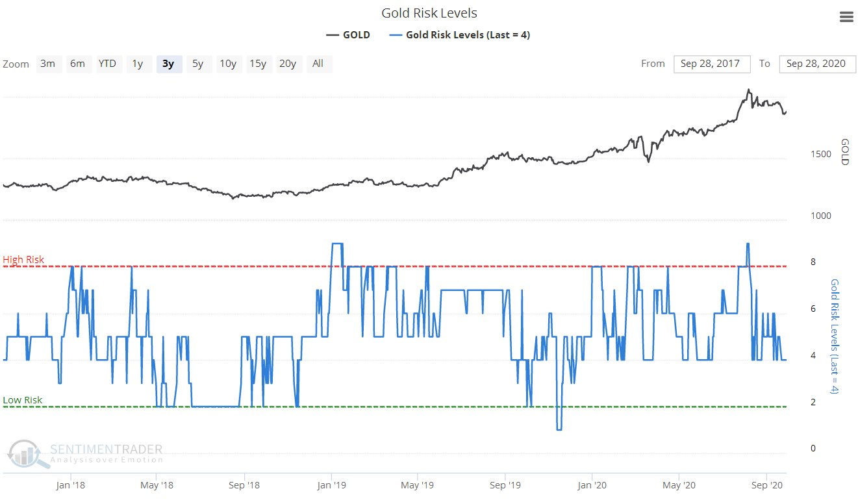Click the Gold Risk Levels chart title
Viewport: 858px width, 504px height.
pyautogui.click(x=429, y=13)
